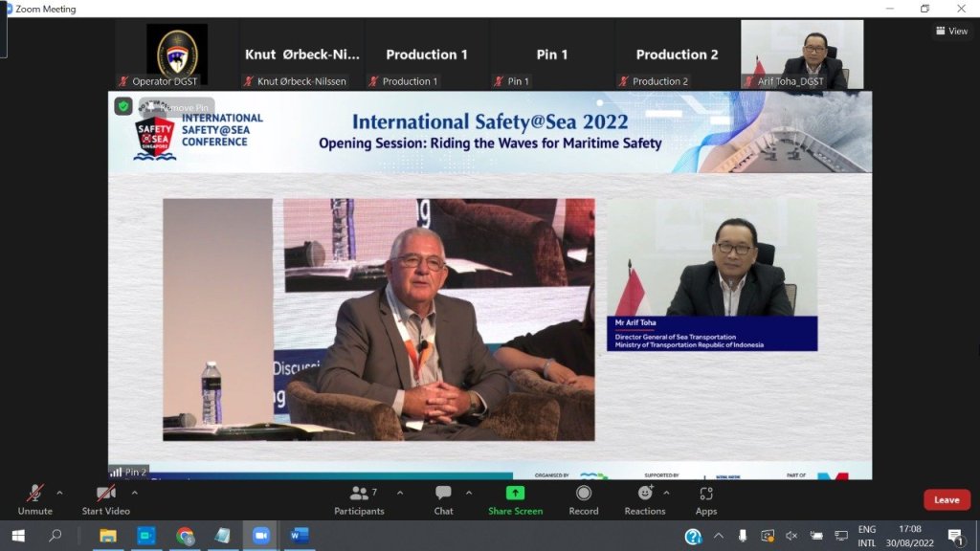Open Word from the Windows taskbar
Viewport: 980px width, 551px height.
[299, 536]
